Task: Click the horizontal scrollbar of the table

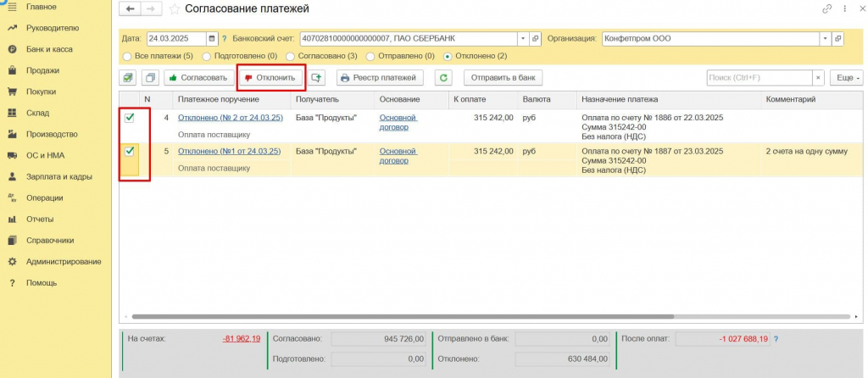Action: pyautogui.click(x=403, y=317)
